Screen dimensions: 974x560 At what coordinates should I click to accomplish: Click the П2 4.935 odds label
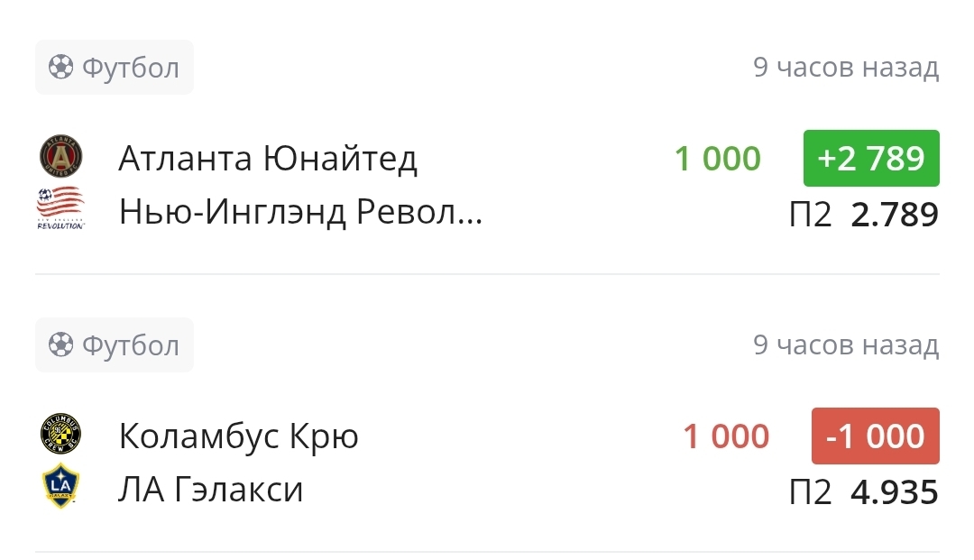(x=863, y=492)
